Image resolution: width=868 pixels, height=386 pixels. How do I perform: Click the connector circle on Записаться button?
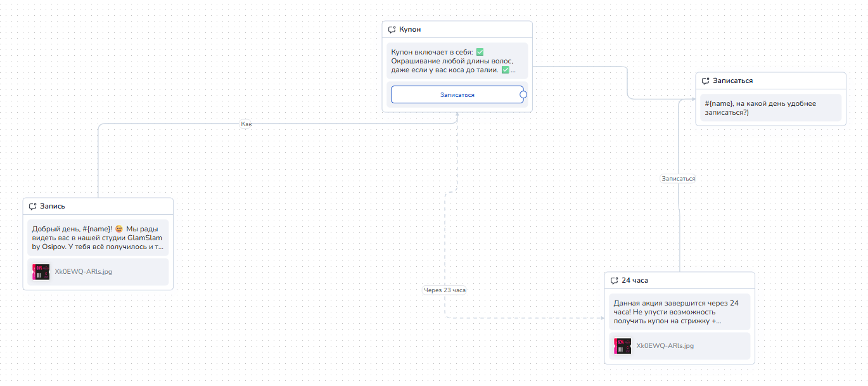(x=523, y=95)
